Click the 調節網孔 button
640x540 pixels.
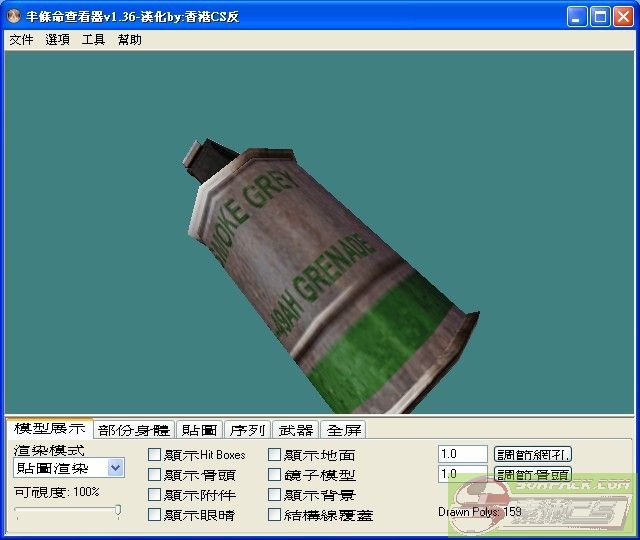533,454
